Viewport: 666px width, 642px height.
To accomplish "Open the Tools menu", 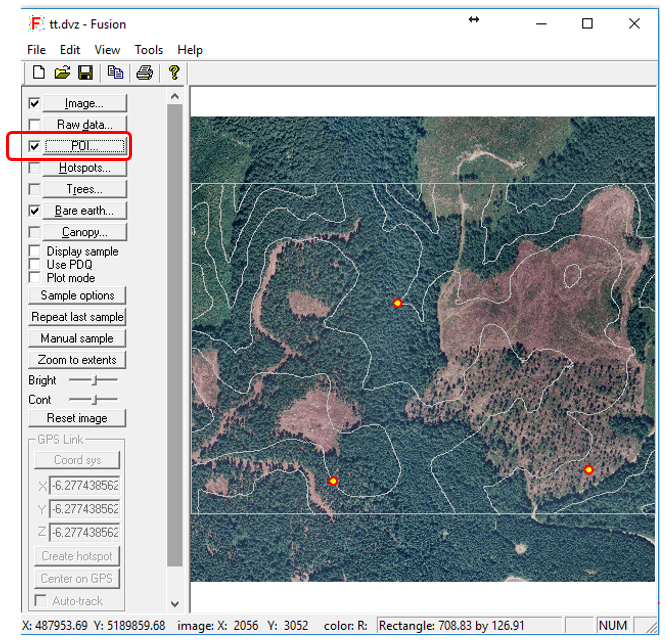I will [148, 49].
